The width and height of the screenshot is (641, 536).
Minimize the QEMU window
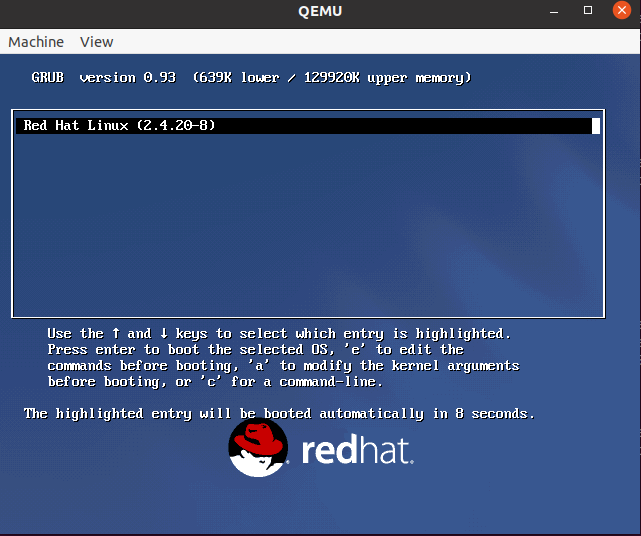(x=554, y=11)
